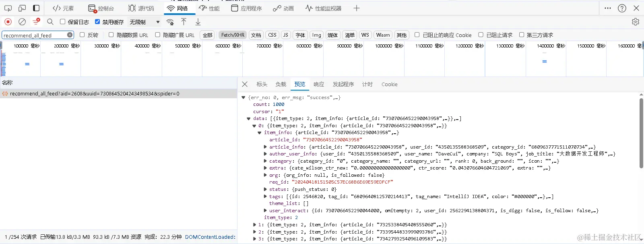Add another tool with plus icon
644x244 pixels.
click(x=357, y=8)
